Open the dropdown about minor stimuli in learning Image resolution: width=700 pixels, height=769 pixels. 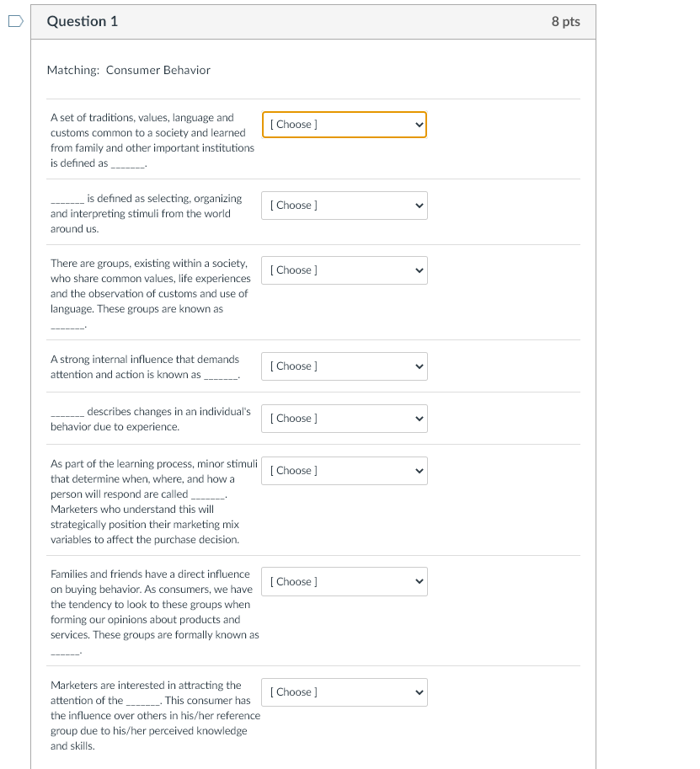coord(344,470)
